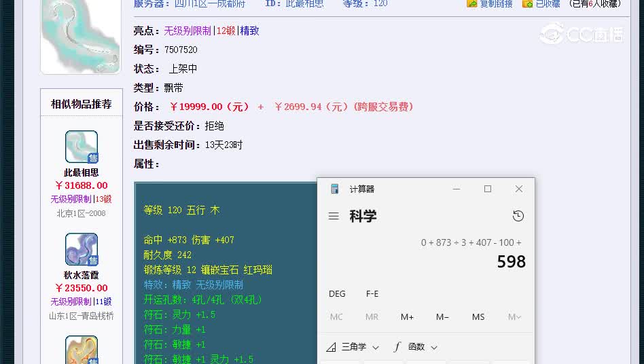
Task: Click the favorited star folder icon
Action: [527, 3]
